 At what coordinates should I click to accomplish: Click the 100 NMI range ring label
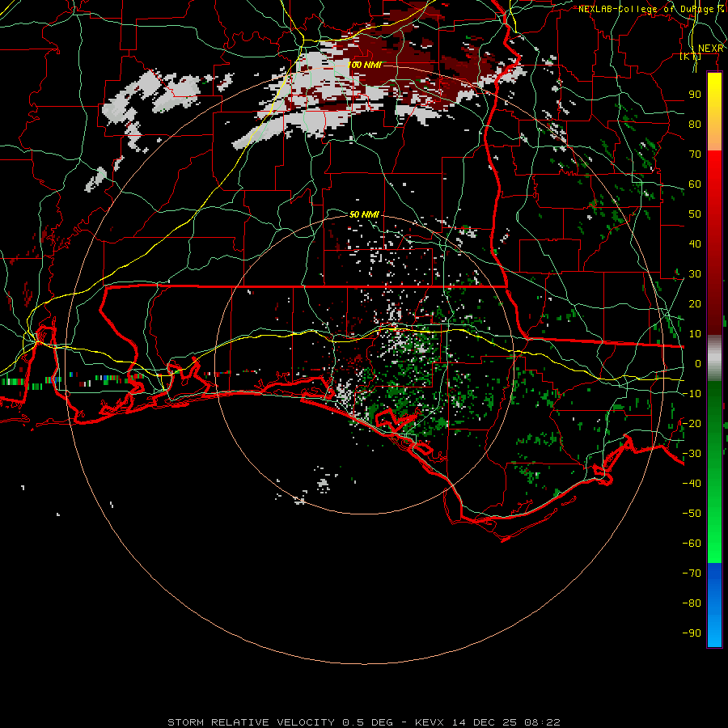pos(365,65)
